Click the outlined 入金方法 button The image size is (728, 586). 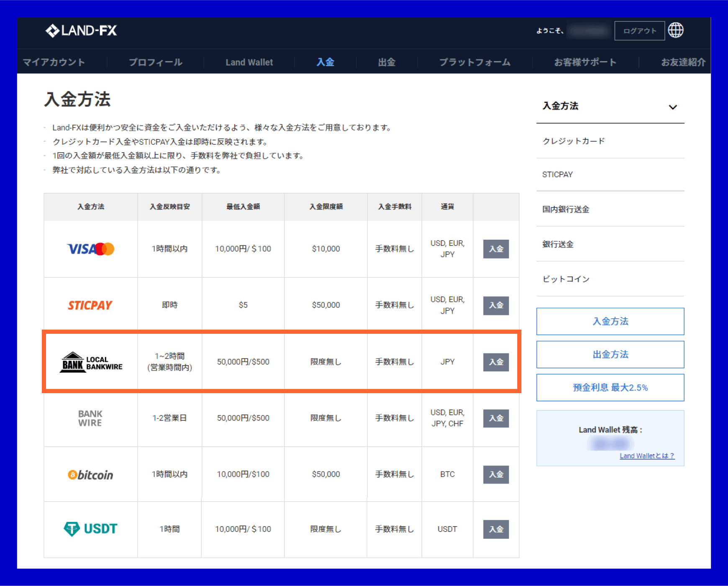pyautogui.click(x=610, y=322)
